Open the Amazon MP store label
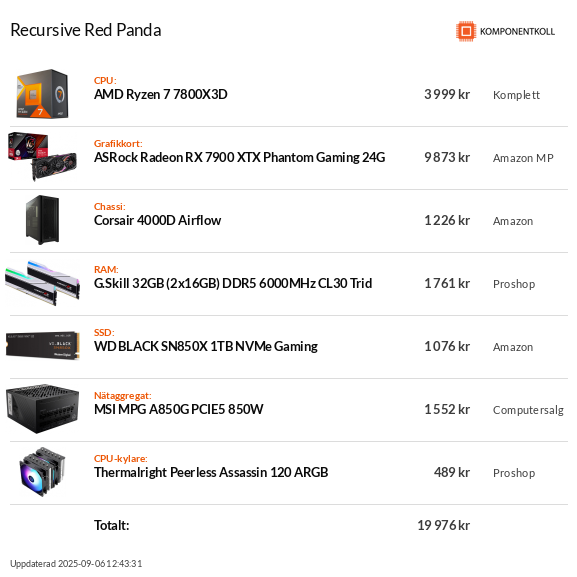 click(x=523, y=158)
